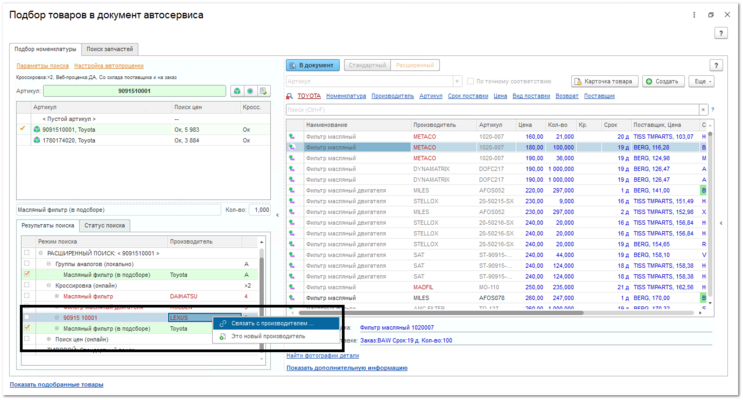Check box for Поиск цен (онлайн) row
The width and height of the screenshot is (743, 400).
[27, 339]
